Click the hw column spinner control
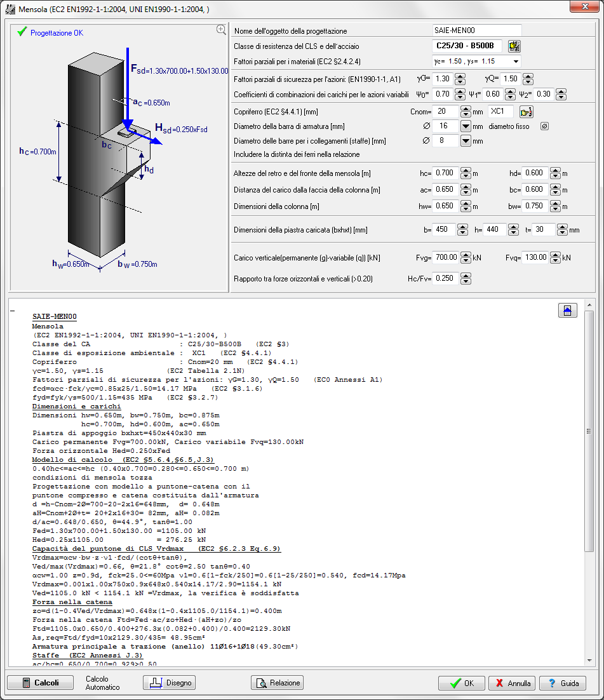The height and width of the screenshot is (700, 604). [466, 206]
